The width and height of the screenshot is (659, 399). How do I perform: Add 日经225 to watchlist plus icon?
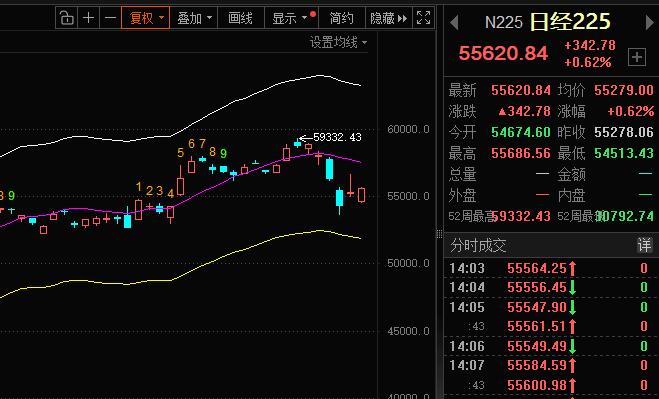point(637,57)
